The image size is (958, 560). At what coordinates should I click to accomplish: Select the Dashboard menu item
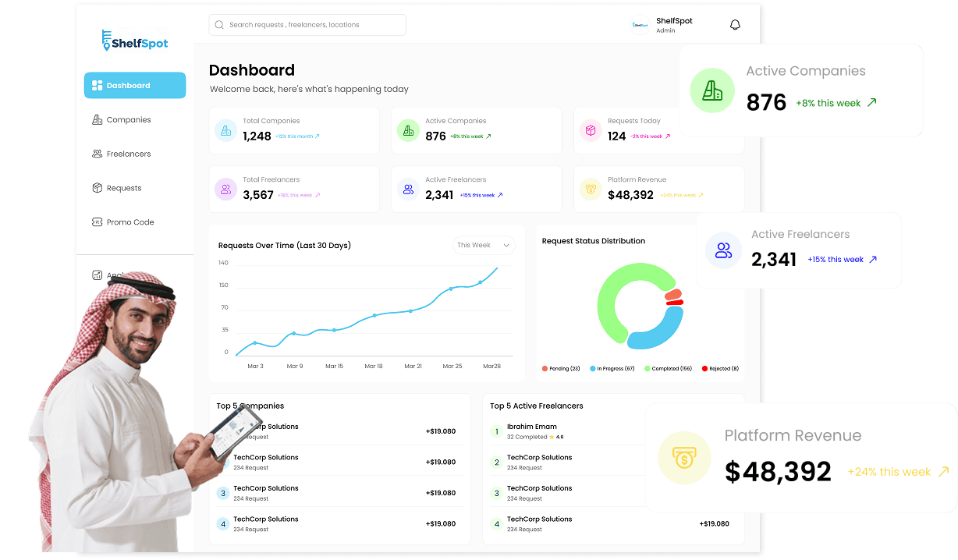click(x=135, y=86)
